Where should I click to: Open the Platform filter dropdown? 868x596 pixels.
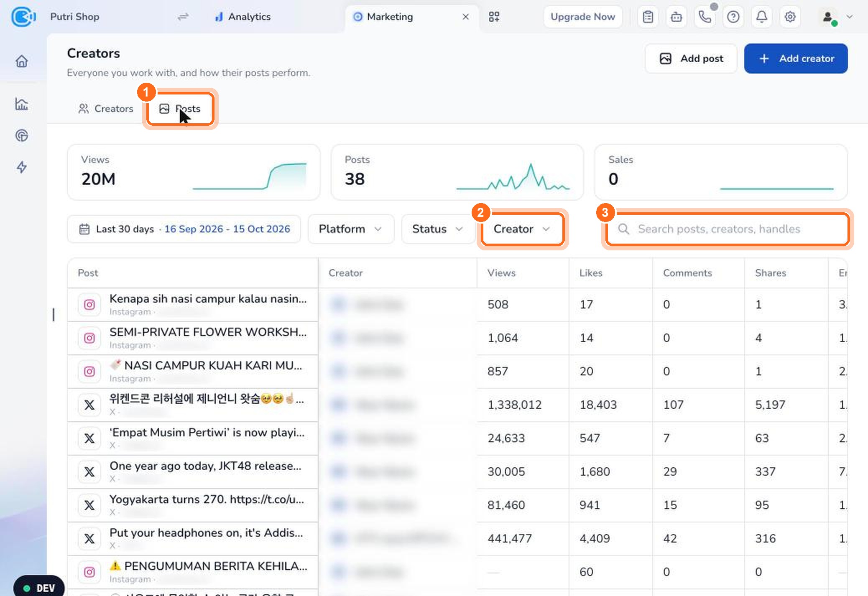tap(351, 229)
